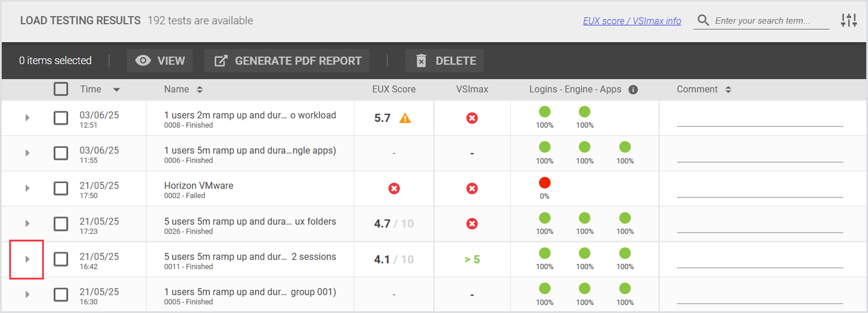The width and height of the screenshot is (868, 313).
Task: Click the search magnifier icon
Action: point(703,21)
